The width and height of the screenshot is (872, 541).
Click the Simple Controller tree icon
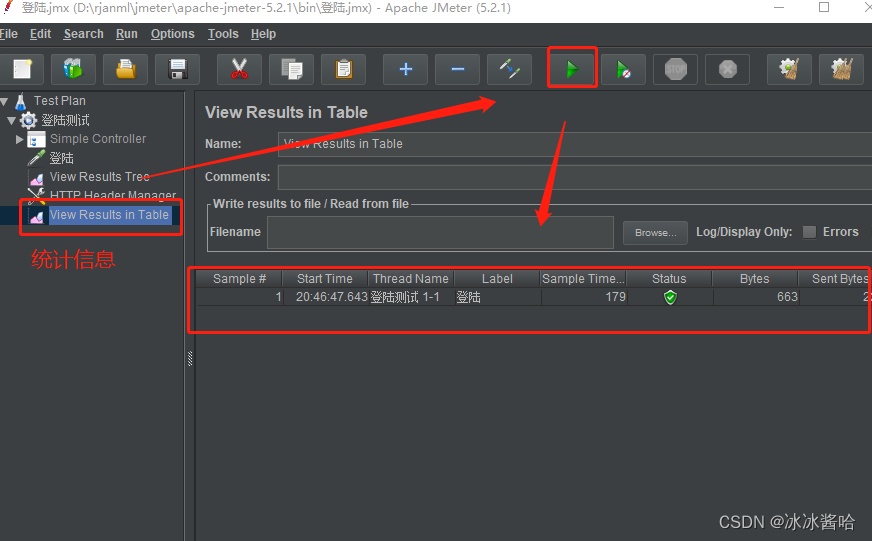pos(36,139)
